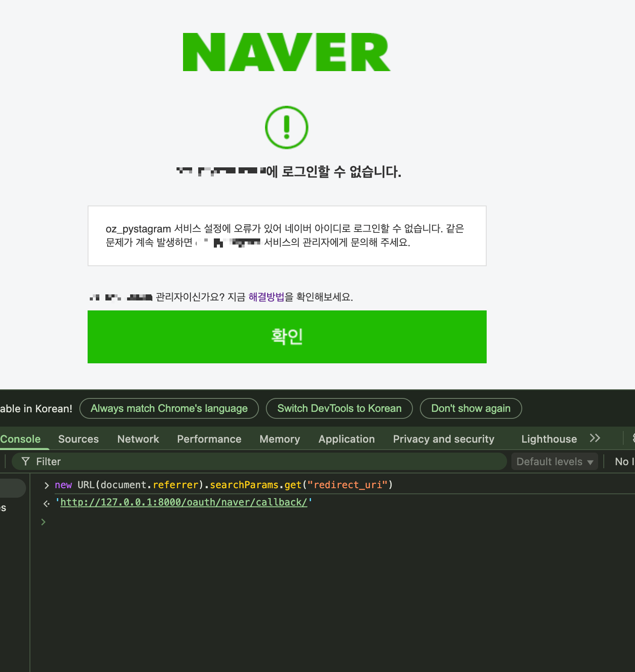Click Always match Chrome's language button
Screen dimensions: 635x672
[x=169, y=408]
